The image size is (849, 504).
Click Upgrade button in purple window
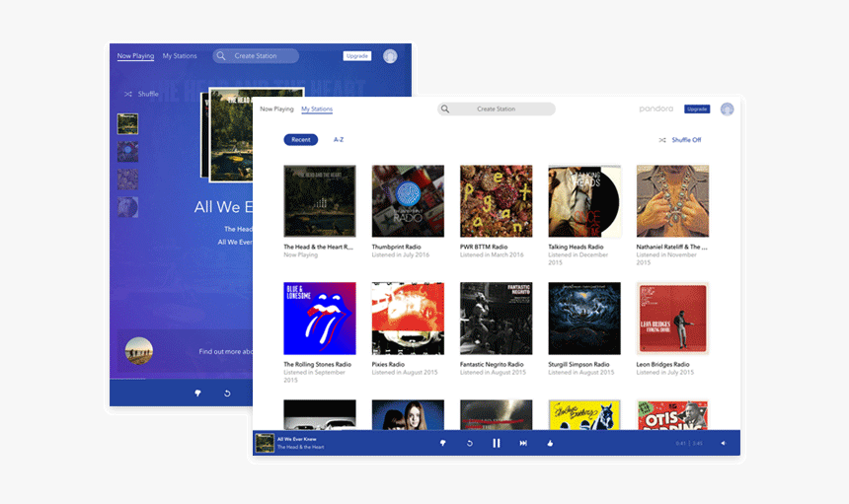pyautogui.click(x=357, y=55)
